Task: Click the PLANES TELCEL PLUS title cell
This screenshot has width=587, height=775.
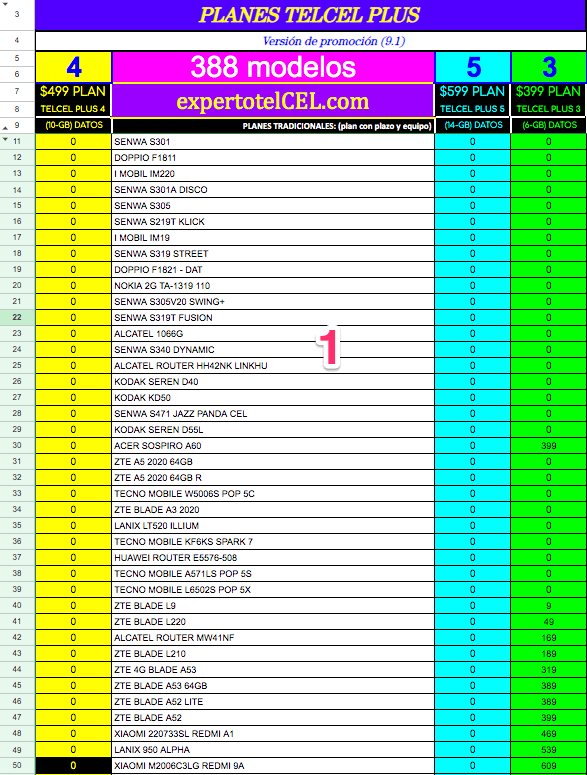Action: (310, 15)
